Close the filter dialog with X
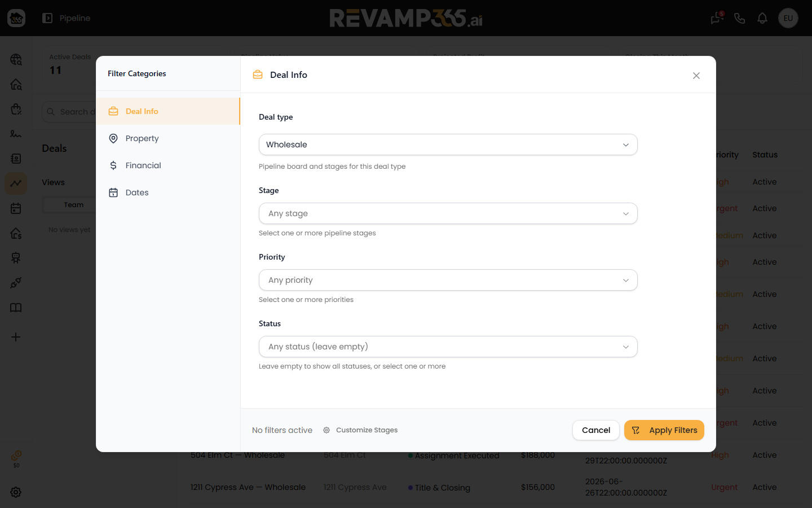 (696, 76)
